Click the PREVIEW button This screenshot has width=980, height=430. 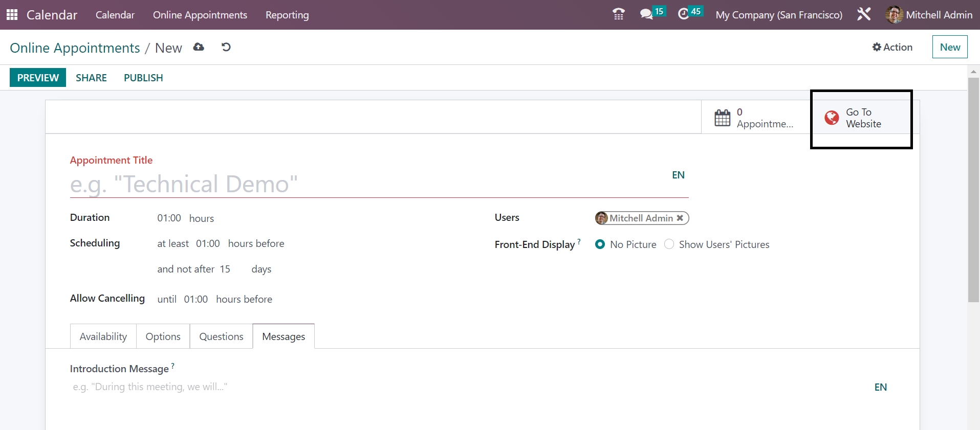38,78
